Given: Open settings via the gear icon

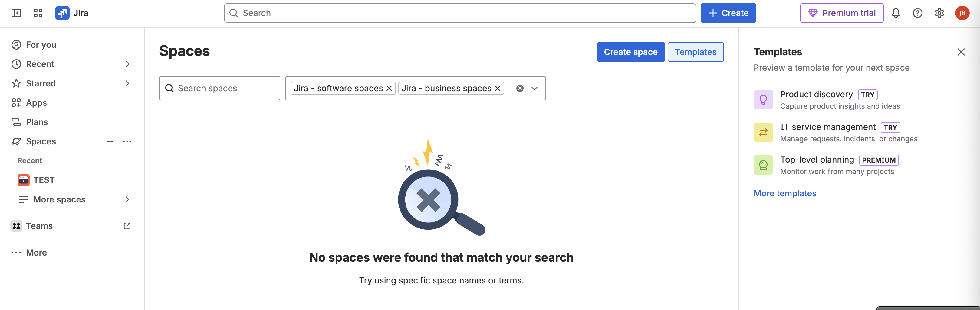Looking at the screenshot, I should (x=939, y=12).
